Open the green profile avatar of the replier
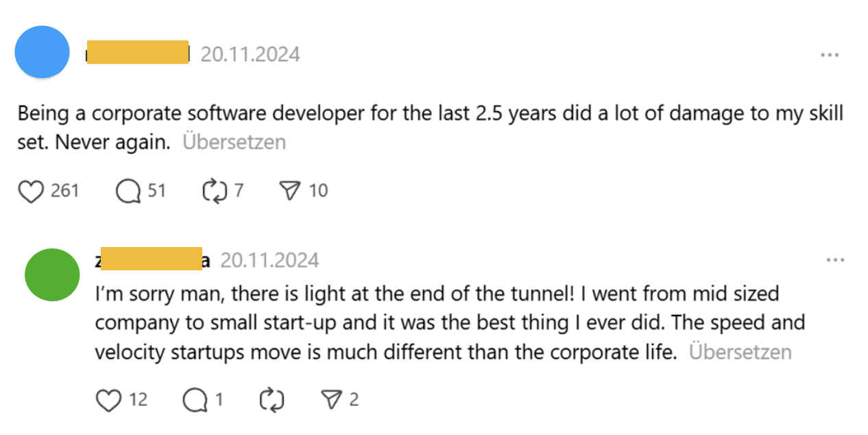The width and height of the screenshot is (868, 435). 52,275
